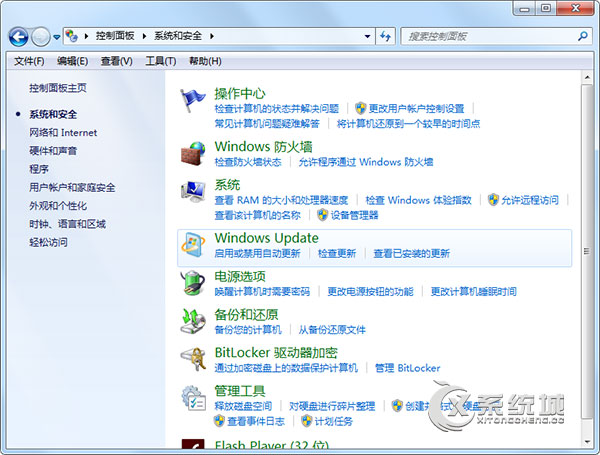Click the Windows Update heading
This screenshot has height=455, width=600.
pyautogui.click(x=266, y=238)
